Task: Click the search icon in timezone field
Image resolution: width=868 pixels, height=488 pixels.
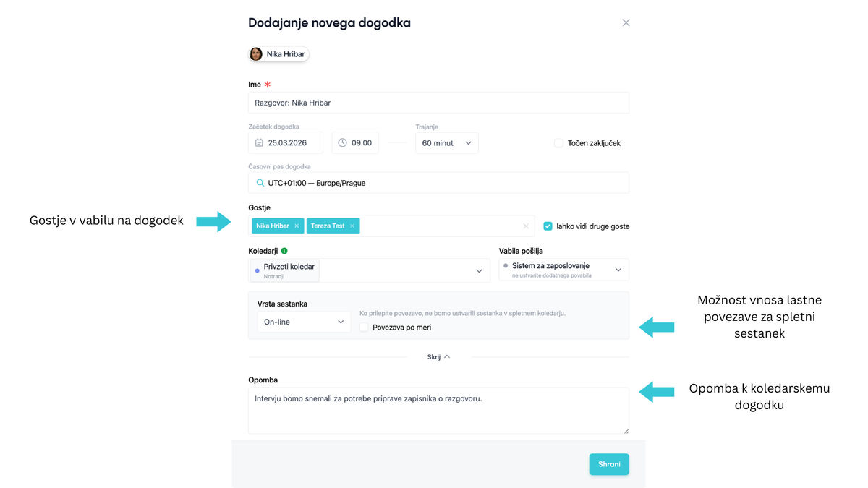Action: tap(260, 183)
